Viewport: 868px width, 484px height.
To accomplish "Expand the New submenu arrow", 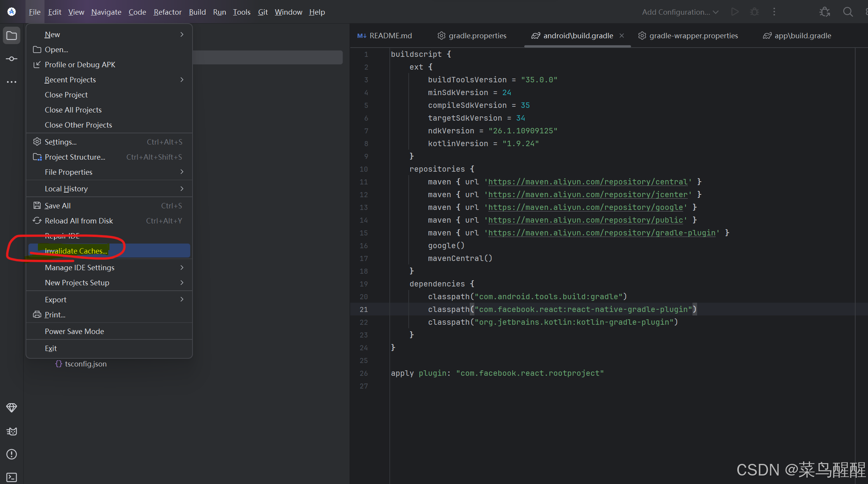I will point(182,34).
